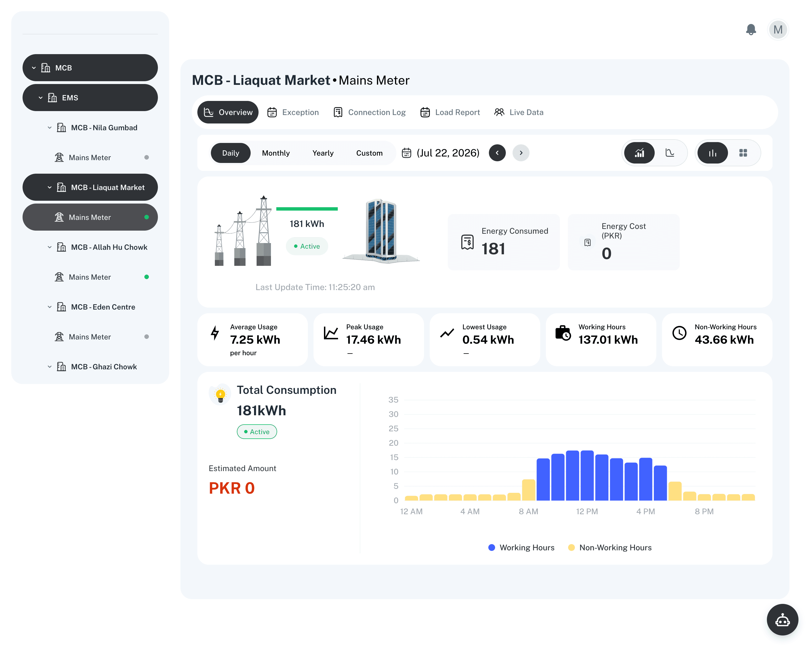
Task: Click the MCB root building icon
Action: [46, 68]
